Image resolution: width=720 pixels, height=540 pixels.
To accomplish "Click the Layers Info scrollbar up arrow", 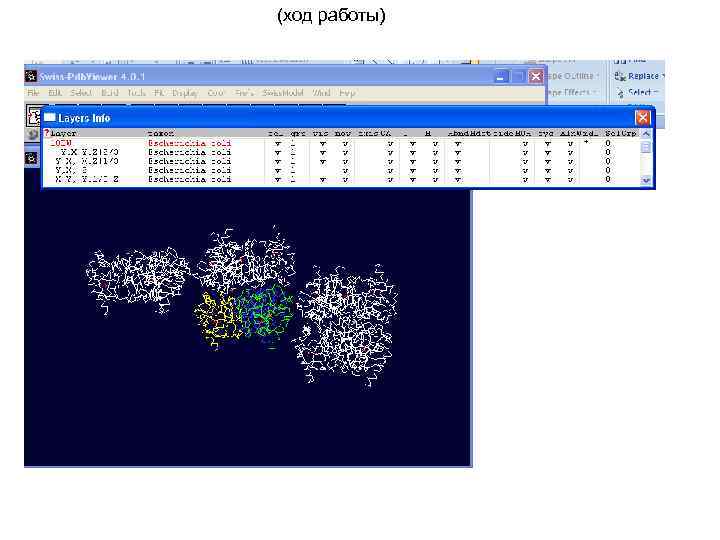I will (x=646, y=134).
